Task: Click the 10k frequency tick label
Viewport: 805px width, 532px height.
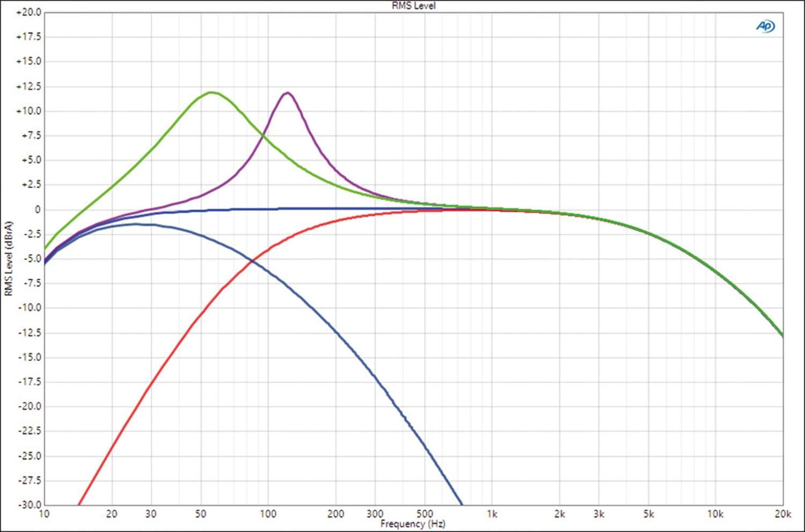Action: tap(715, 514)
